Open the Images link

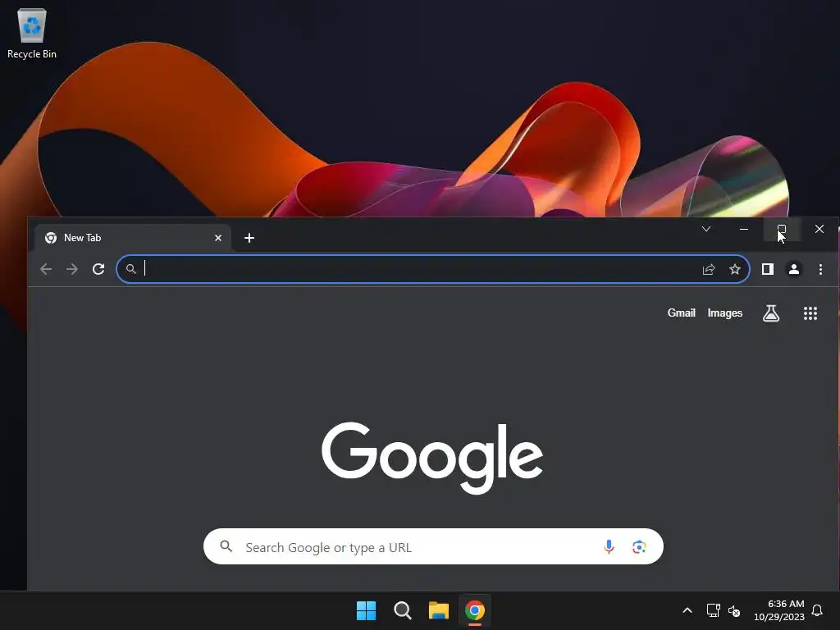tap(725, 313)
